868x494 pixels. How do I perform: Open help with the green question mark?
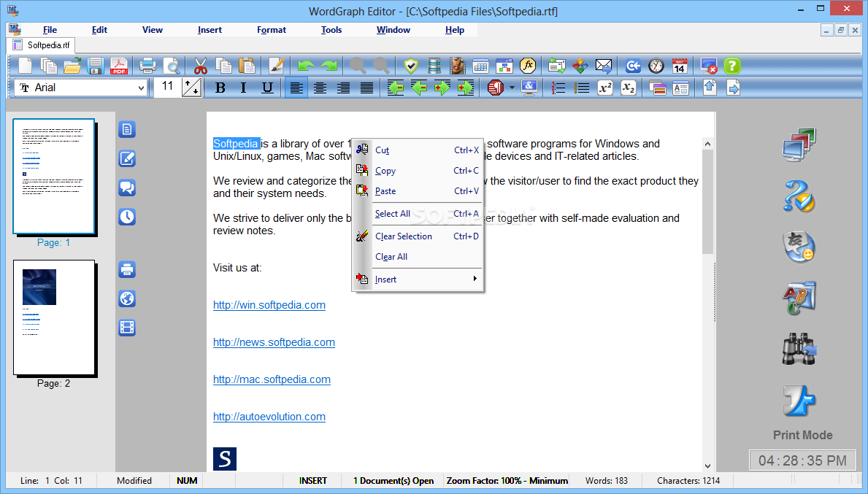(731, 66)
